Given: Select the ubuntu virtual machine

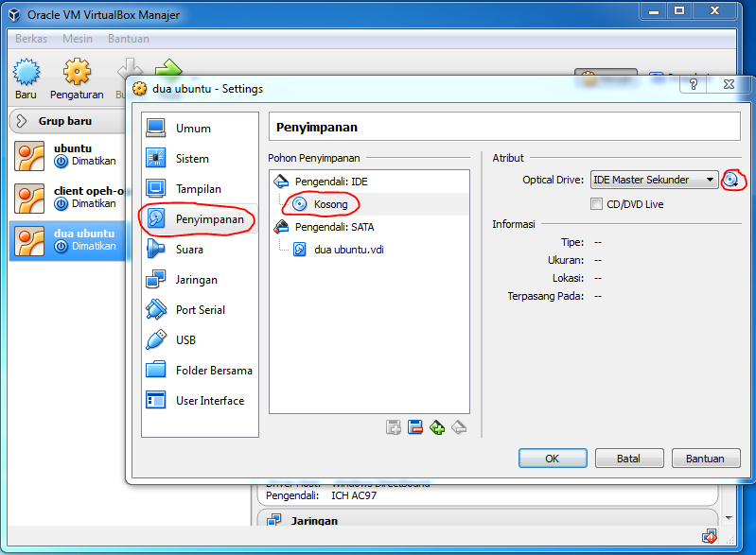Looking at the screenshot, I should click(x=67, y=155).
